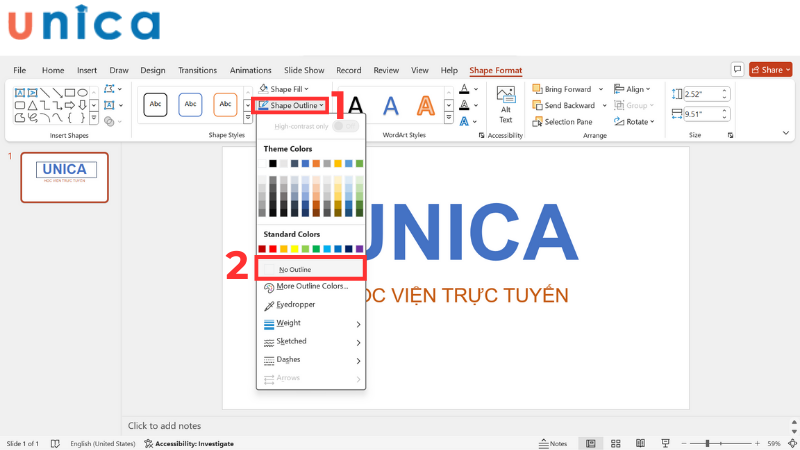
Task: Select the yellow standard color swatch
Action: coord(294,249)
